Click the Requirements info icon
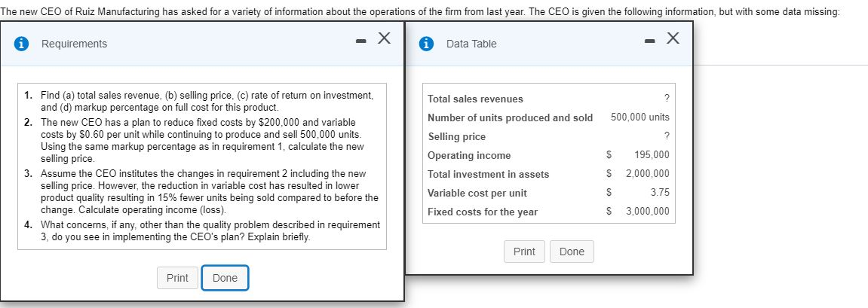Viewport: 868px width, 308px height. point(23,44)
